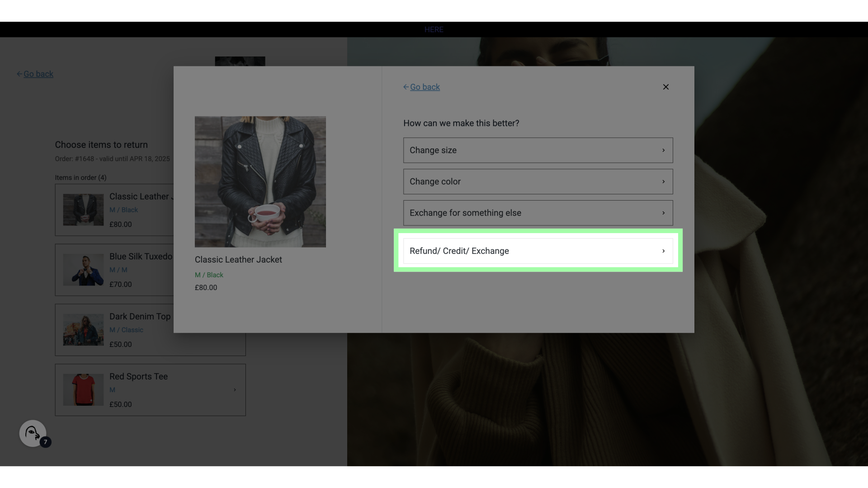This screenshot has width=868, height=488.
Task: Click the Classic Leather Jacket title in the dialog
Action: (x=238, y=259)
